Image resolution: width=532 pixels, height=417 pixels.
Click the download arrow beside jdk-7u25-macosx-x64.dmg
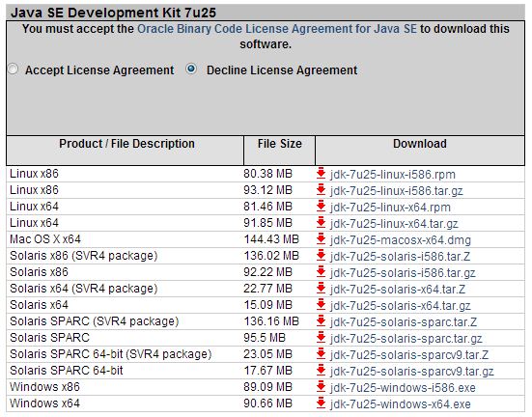321,238
